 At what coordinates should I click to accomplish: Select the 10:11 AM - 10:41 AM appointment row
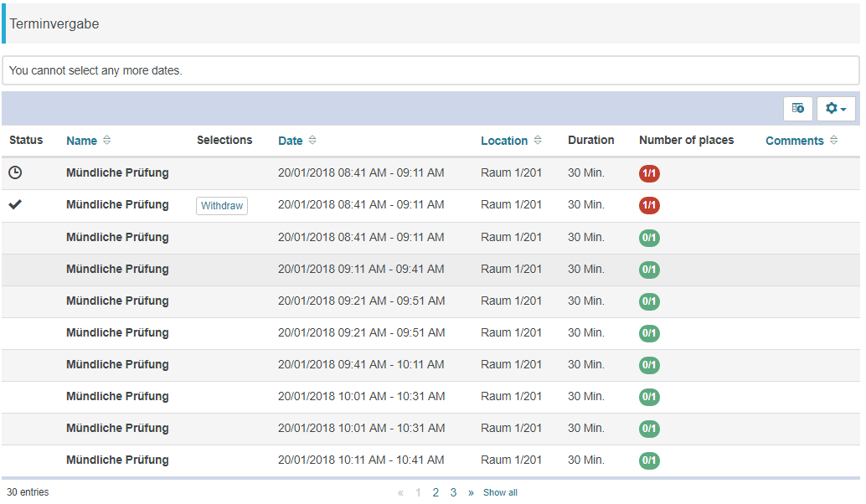(360, 460)
